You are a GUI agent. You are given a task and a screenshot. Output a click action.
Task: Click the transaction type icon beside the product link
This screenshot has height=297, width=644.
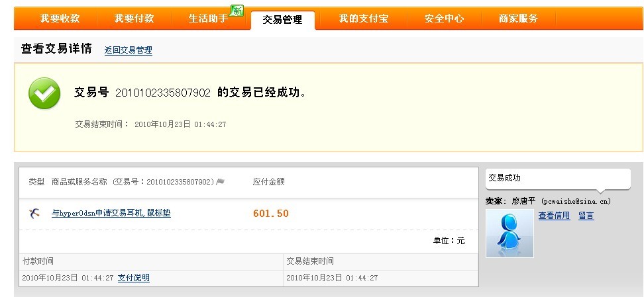34,213
